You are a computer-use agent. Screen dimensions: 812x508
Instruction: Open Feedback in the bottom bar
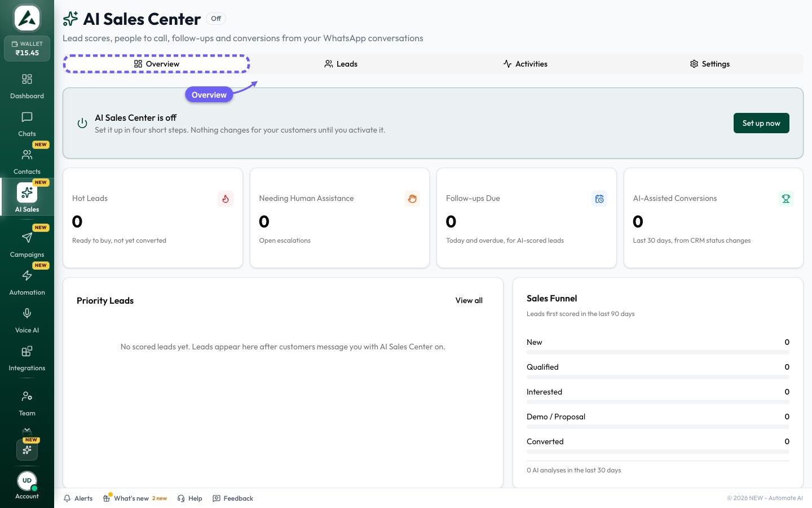[x=233, y=498]
